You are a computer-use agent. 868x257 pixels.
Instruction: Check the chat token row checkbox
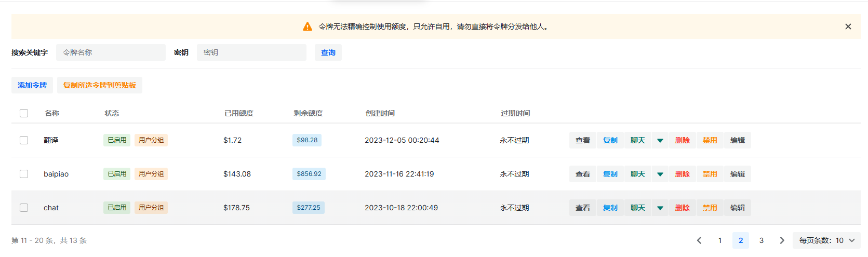pos(24,208)
